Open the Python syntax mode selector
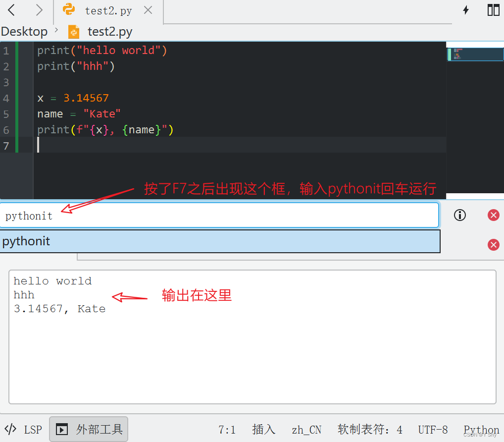Screen dimensions: 504x442 coord(481,429)
